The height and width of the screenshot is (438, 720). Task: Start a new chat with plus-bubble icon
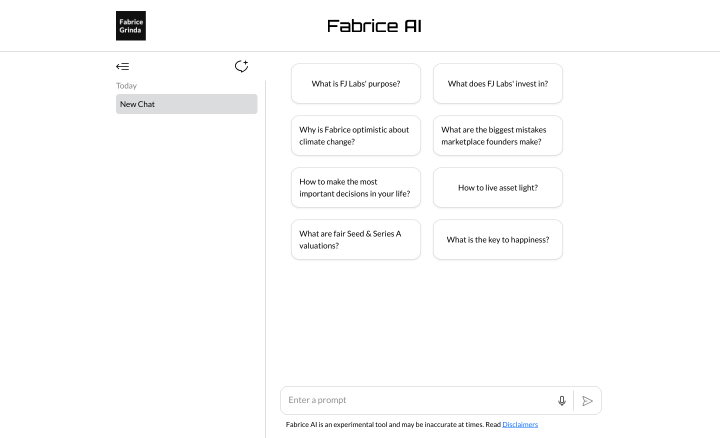(x=242, y=66)
